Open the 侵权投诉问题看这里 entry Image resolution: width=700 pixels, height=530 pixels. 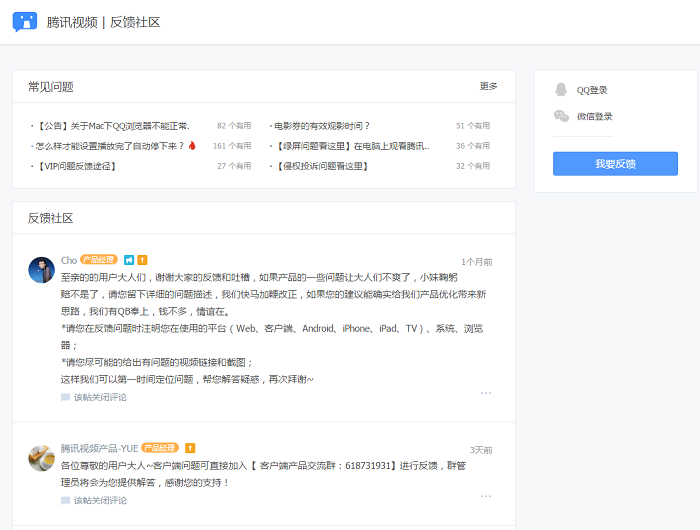pyautogui.click(x=321, y=166)
